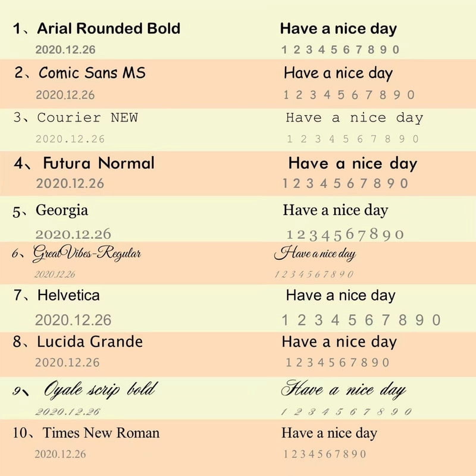Click the Helvetica digits sample row
This screenshot has width=476, height=476.
tap(361, 320)
